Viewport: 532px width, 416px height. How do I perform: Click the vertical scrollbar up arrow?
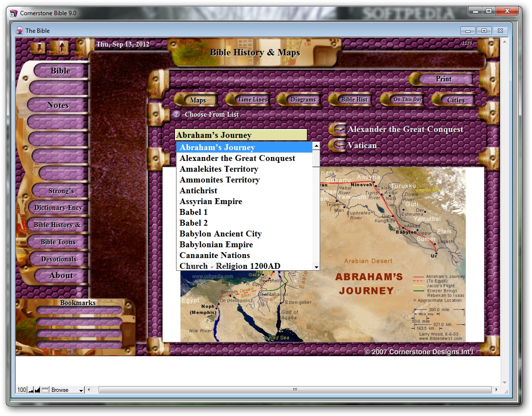coord(505,41)
